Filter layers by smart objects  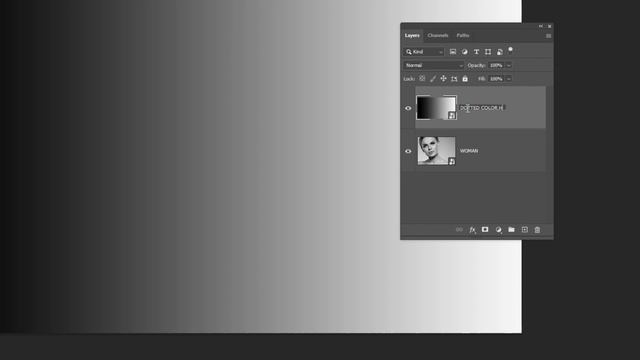[x=500, y=52]
